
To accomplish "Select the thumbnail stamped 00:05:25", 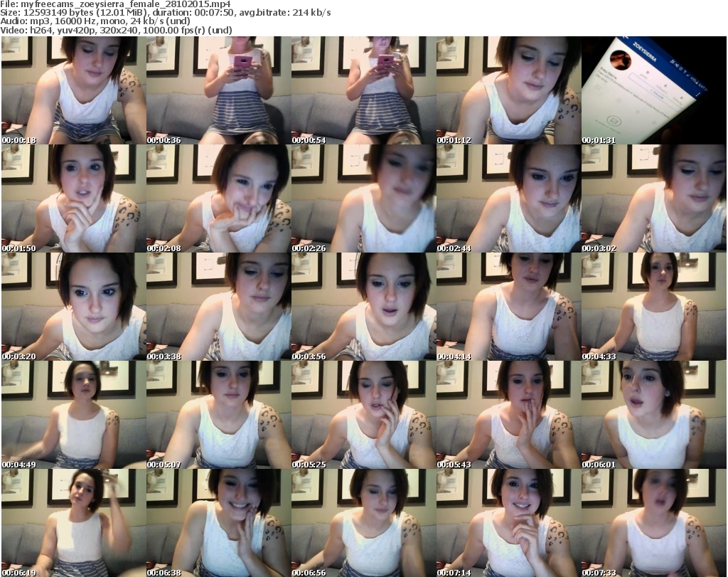I will (363, 415).
